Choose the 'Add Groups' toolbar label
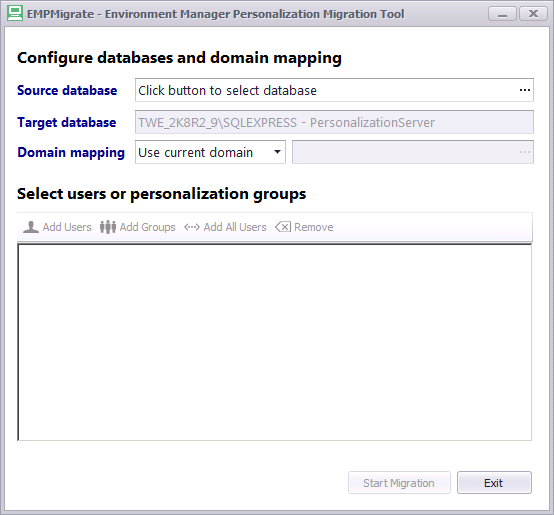554x515 pixels. click(148, 227)
